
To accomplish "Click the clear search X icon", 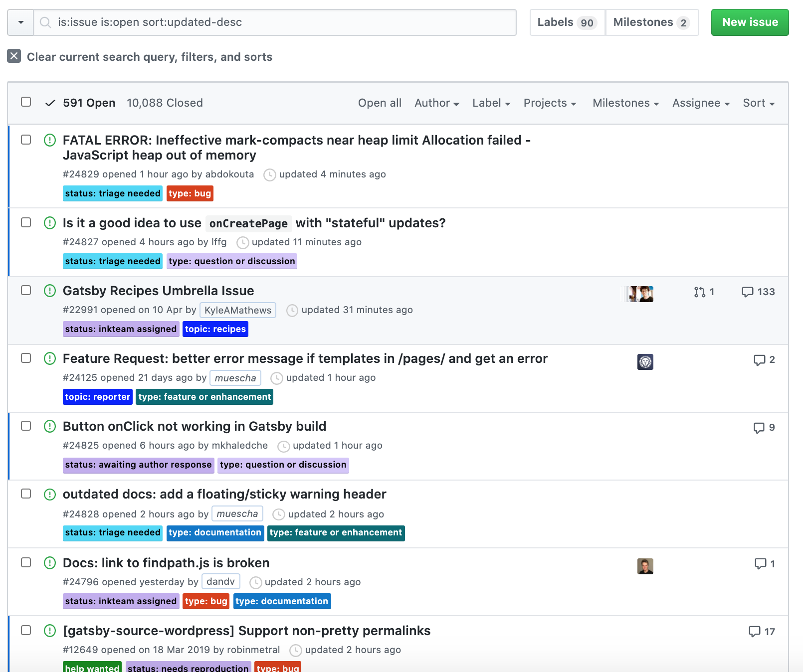I will (x=14, y=56).
